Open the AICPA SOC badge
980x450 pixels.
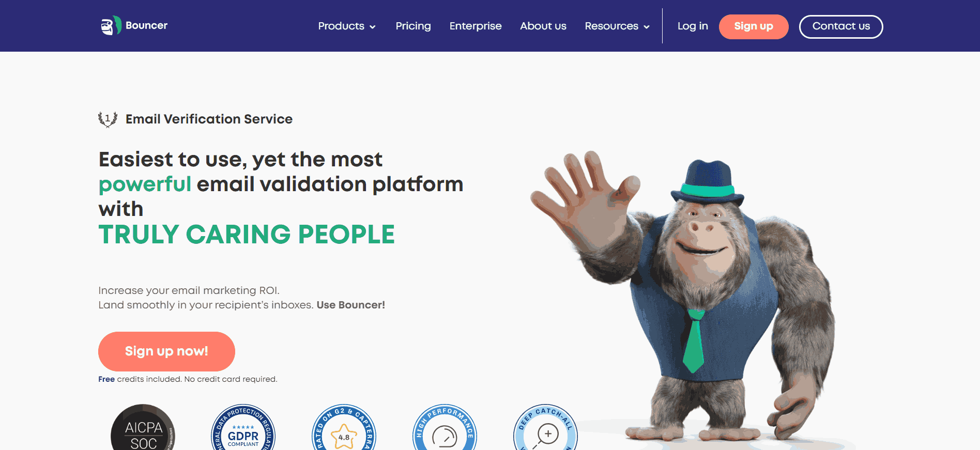[143, 427]
